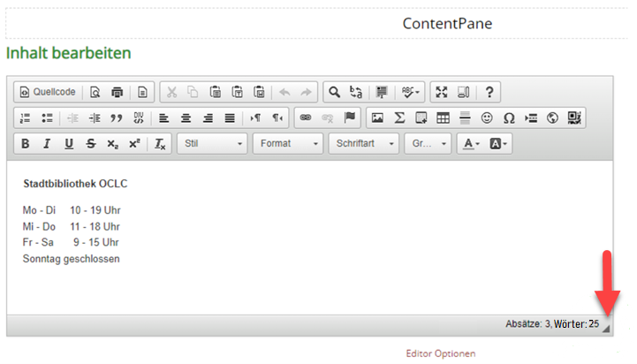Open the special character Omega icon
The image size is (637, 364).
[509, 118]
